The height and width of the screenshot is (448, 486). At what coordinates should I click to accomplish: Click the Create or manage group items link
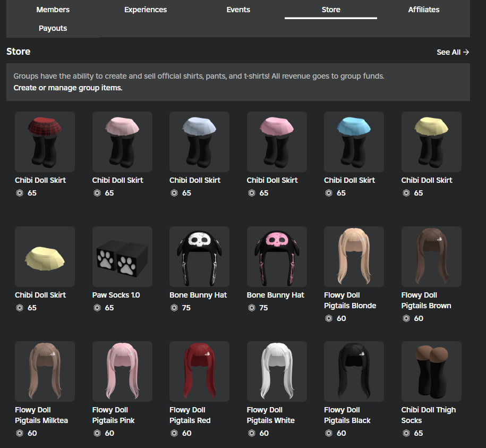pyautogui.click(x=67, y=88)
